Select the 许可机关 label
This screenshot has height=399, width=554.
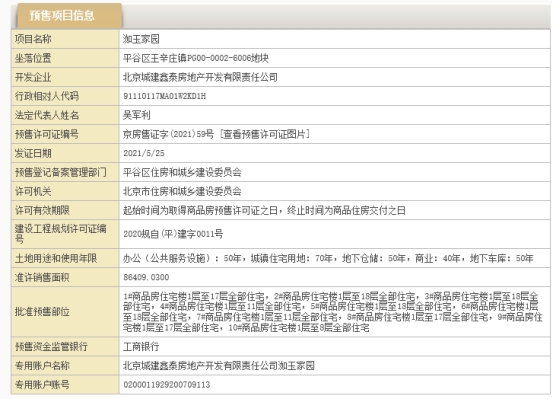click(x=33, y=192)
